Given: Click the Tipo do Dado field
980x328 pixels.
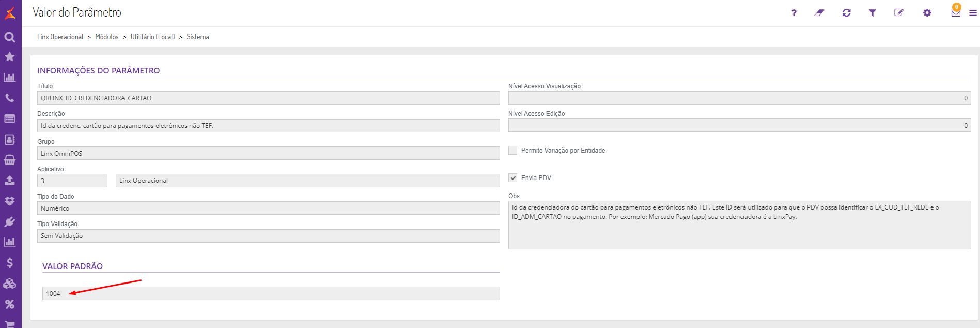Looking at the screenshot, I should [268, 208].
